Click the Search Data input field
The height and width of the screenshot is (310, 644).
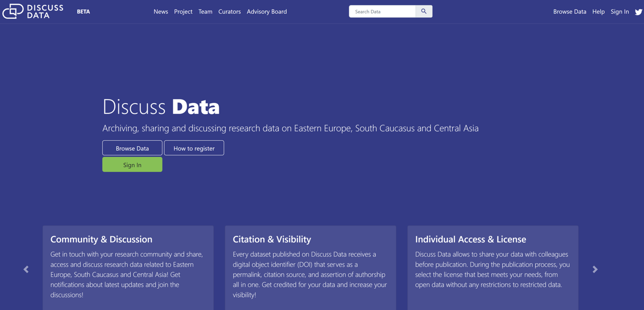[382, 11]
